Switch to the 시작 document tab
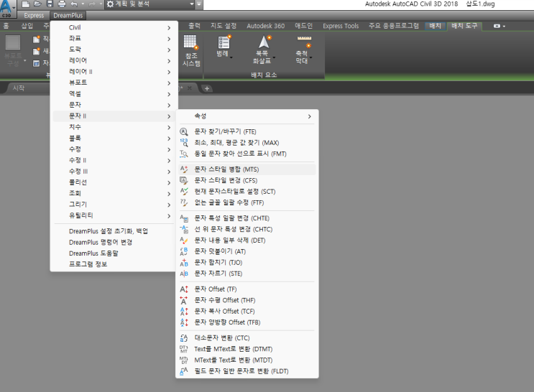The width and height of the screenshot is (534, 392). point(19,88)
